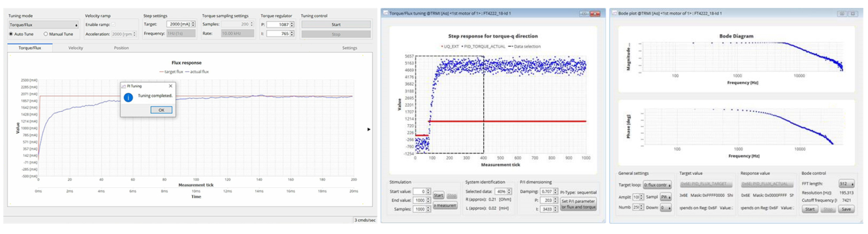Click the measurement button under Stimulation Start
The image size is (868, 234).
coord(445,205)
